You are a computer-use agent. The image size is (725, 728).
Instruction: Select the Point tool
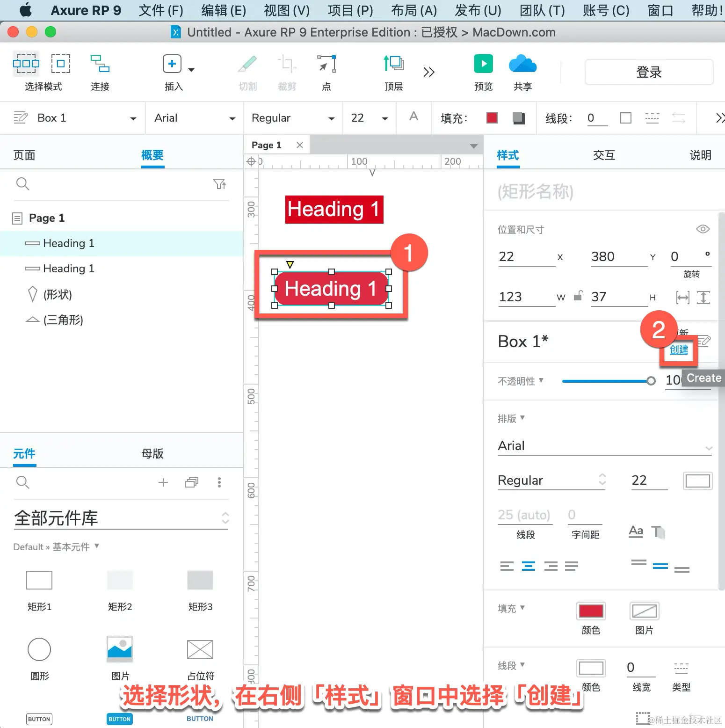point(326,64)
